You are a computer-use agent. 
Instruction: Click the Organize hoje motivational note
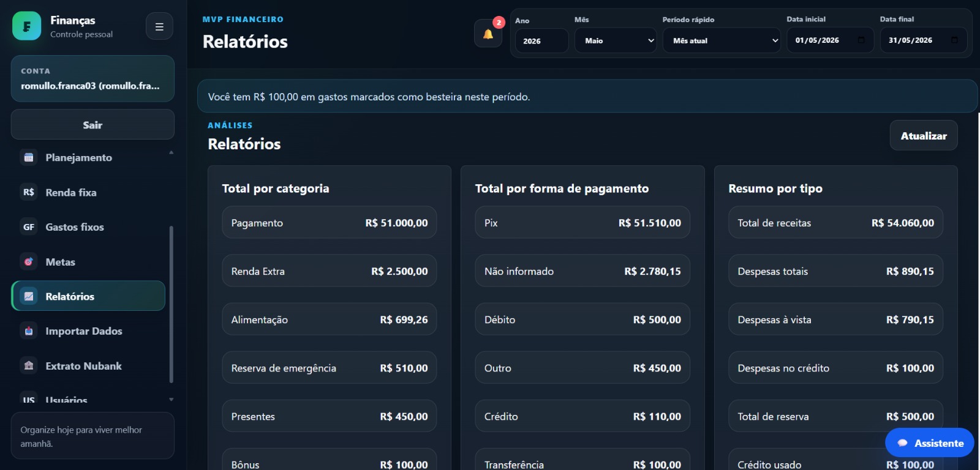(92, 436)
